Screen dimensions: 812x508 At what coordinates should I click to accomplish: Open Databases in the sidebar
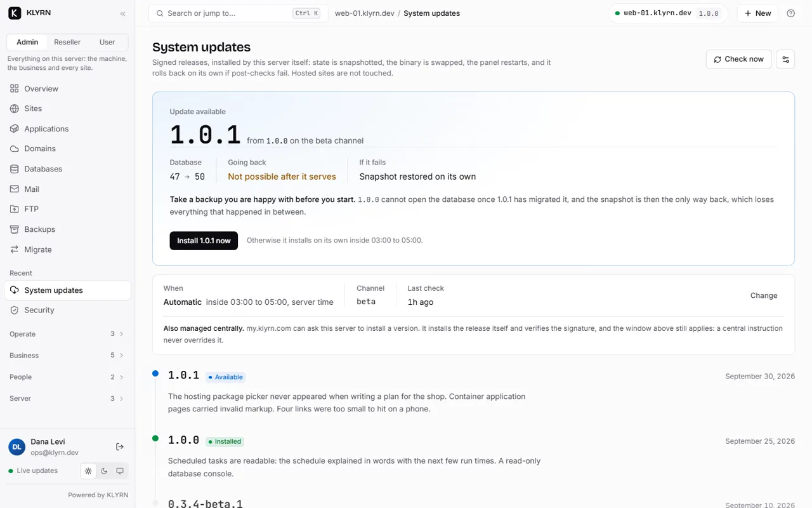[67, 169]
